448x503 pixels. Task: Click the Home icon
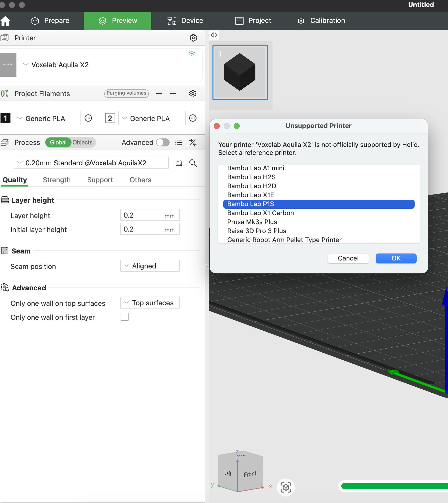tap(5, 21)
